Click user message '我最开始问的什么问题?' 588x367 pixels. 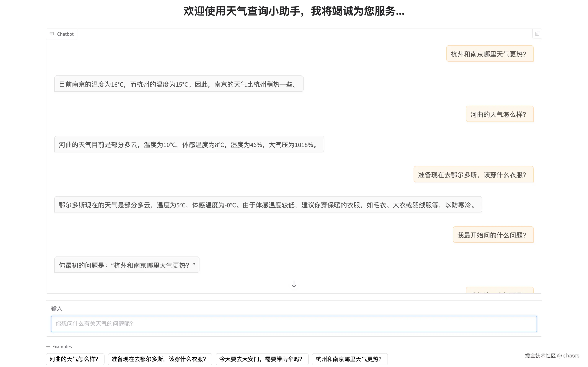[x=493, y=235]
